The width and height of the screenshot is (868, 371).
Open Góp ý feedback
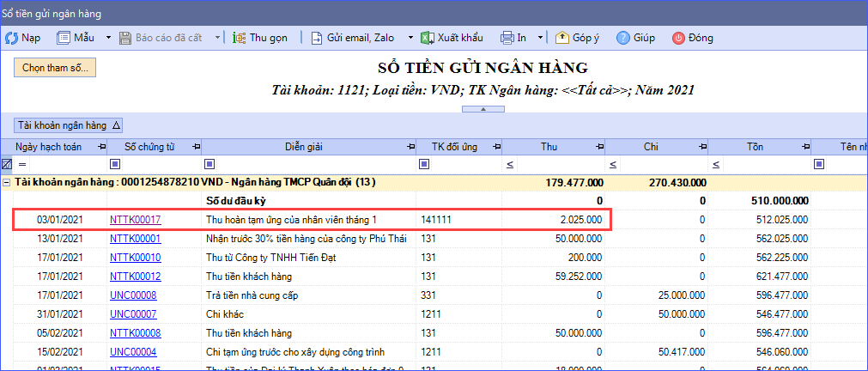(562, 38)
